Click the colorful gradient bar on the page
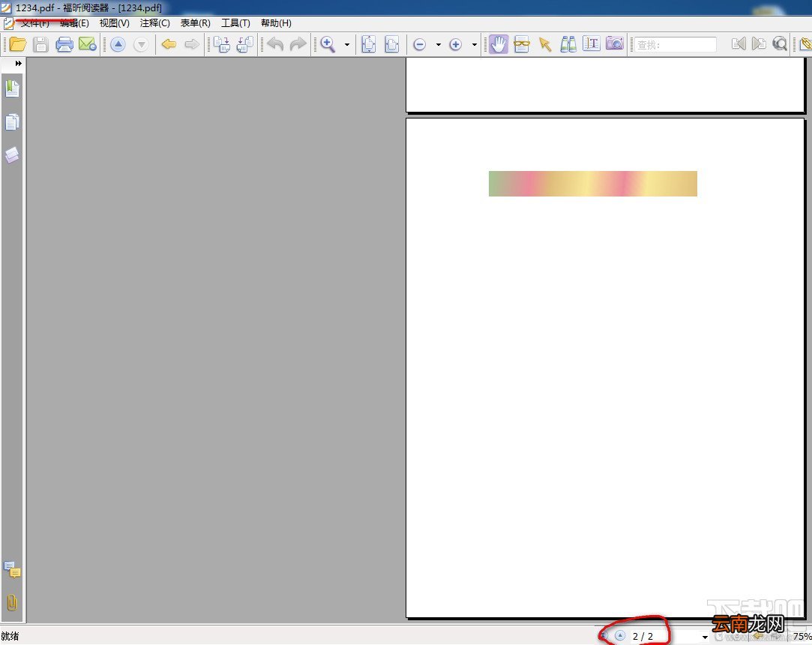This screenshot has width=812, height=645. pos(593,184)
